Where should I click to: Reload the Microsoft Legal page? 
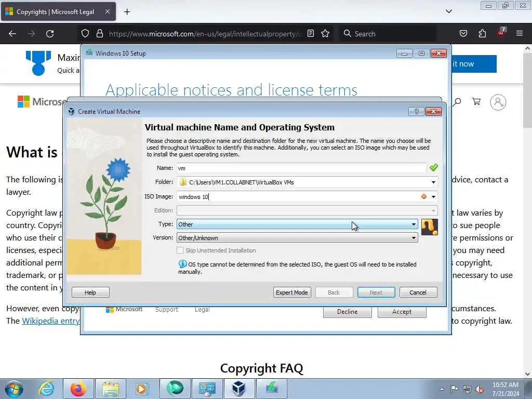[50, 34]
